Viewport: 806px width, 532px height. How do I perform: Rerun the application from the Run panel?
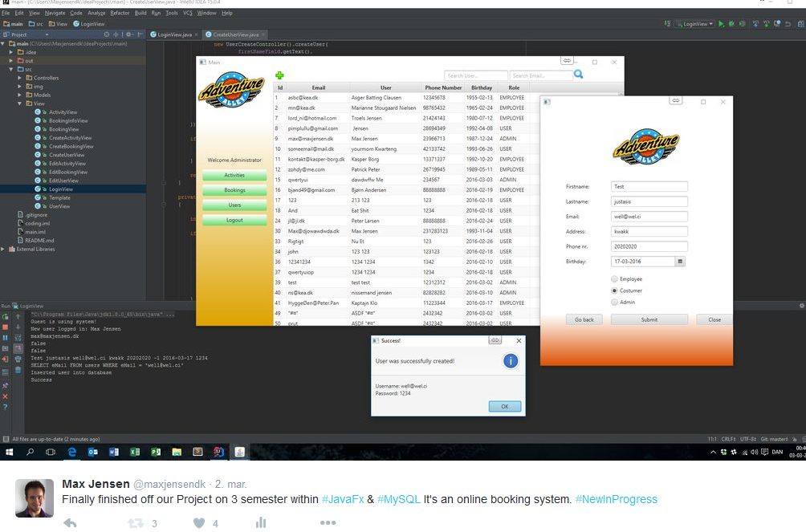tap(6, 316)
